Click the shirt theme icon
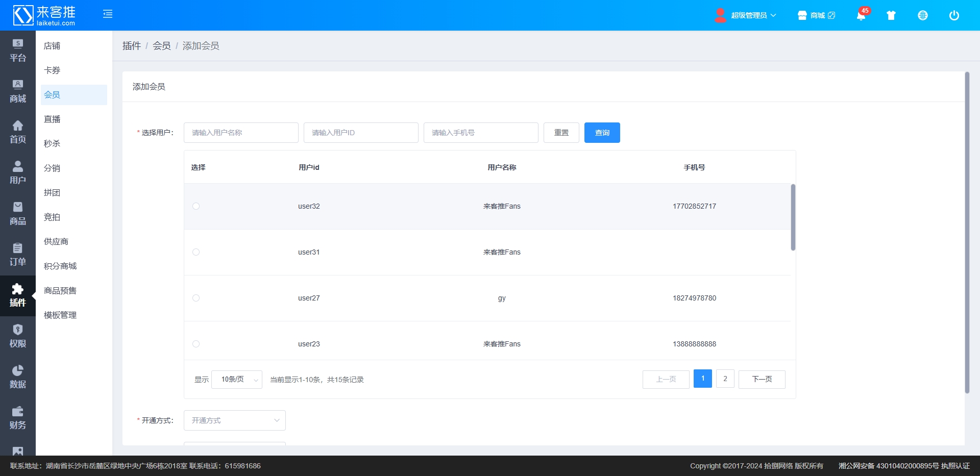The image size is (980, 476). click(891, 15)
